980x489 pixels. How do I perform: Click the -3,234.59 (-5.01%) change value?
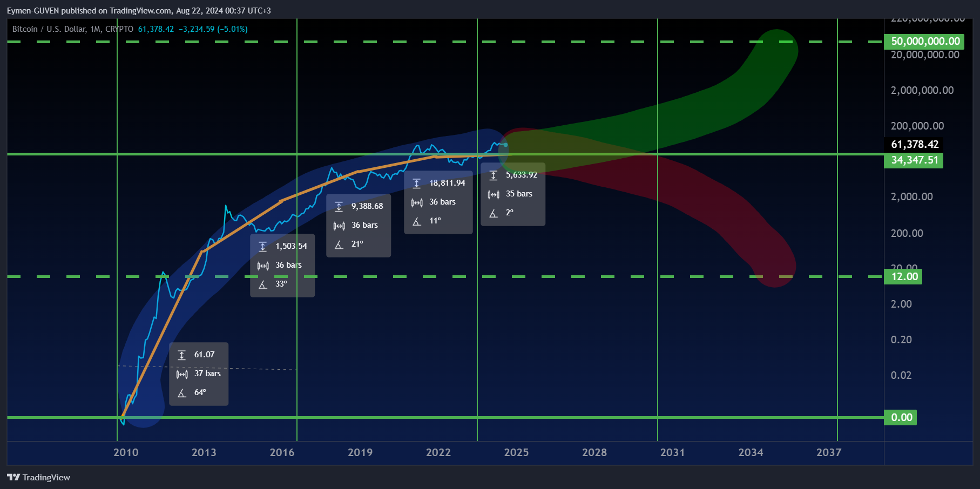click(x=213, y=29)
